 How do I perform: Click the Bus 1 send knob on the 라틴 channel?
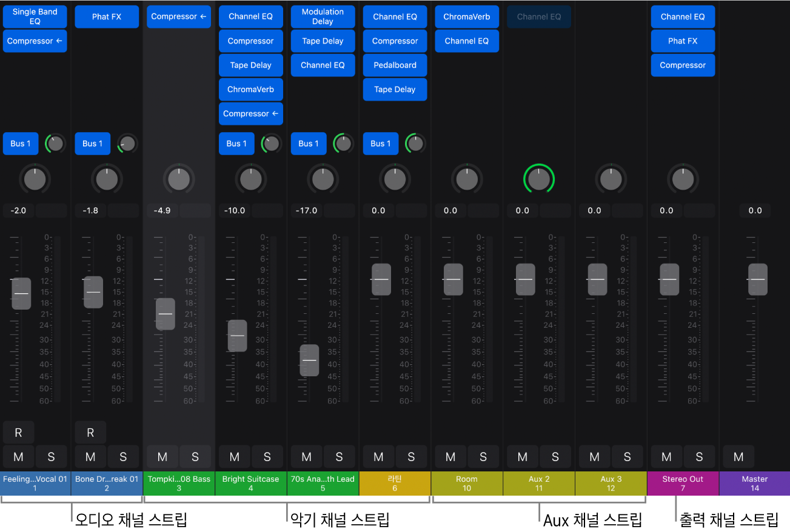coord(415,144)
